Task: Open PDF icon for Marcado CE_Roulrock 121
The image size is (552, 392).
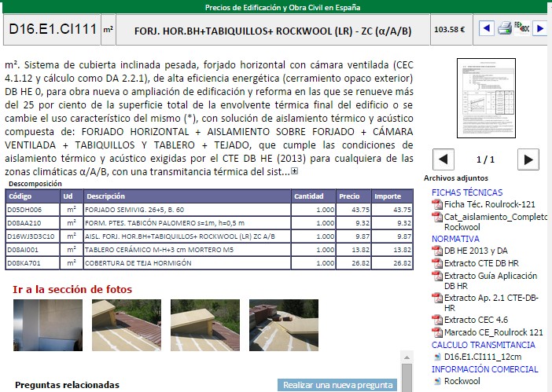Action: [437, 332]
